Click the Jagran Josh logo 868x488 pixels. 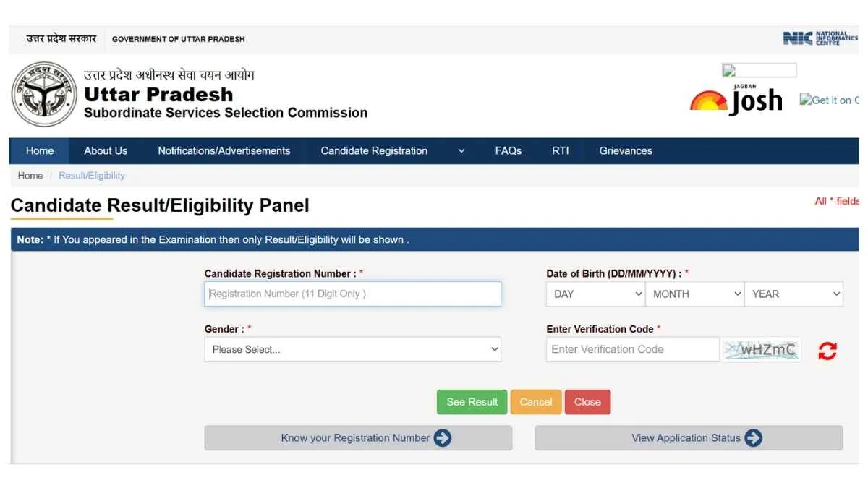click(736, 100)
